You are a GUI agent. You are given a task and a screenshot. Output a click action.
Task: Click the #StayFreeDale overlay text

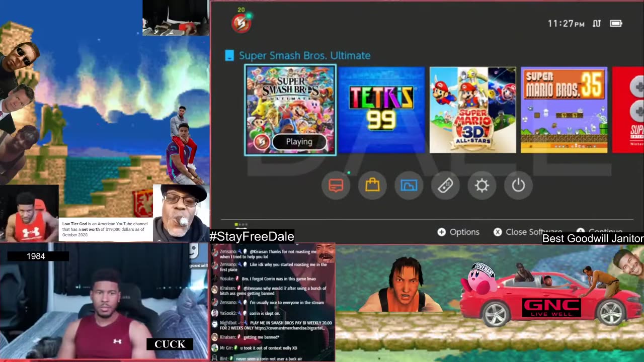coord(252,236)
